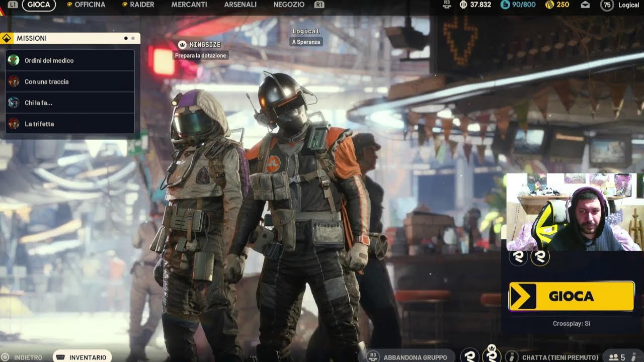The width and height of the screenshot is (644, 362).
Task: Click the keyboard icon on the INVENTARIO button
Action: pyautogui.click(x=60, y=357)
